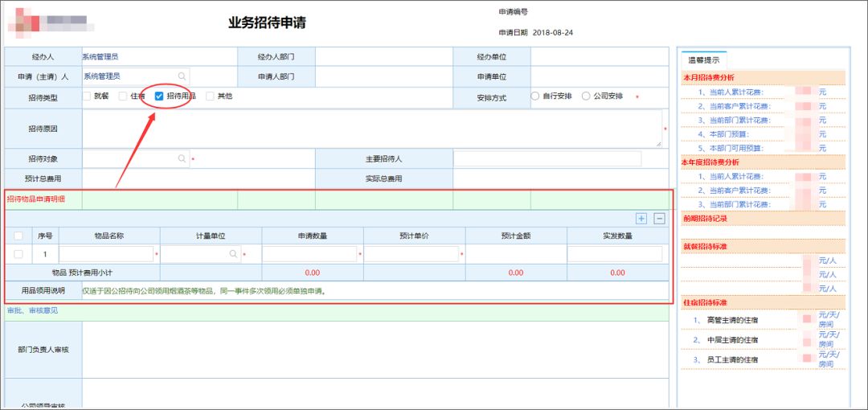The height and width of the screenshot is (410, 868).
Task: Click the 序号 column header
Action: point(45,236)
